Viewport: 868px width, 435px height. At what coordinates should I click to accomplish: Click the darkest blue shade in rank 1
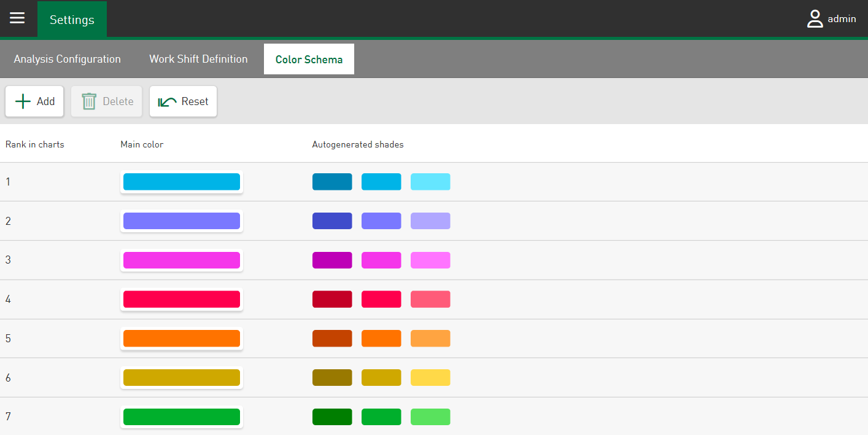332,182
